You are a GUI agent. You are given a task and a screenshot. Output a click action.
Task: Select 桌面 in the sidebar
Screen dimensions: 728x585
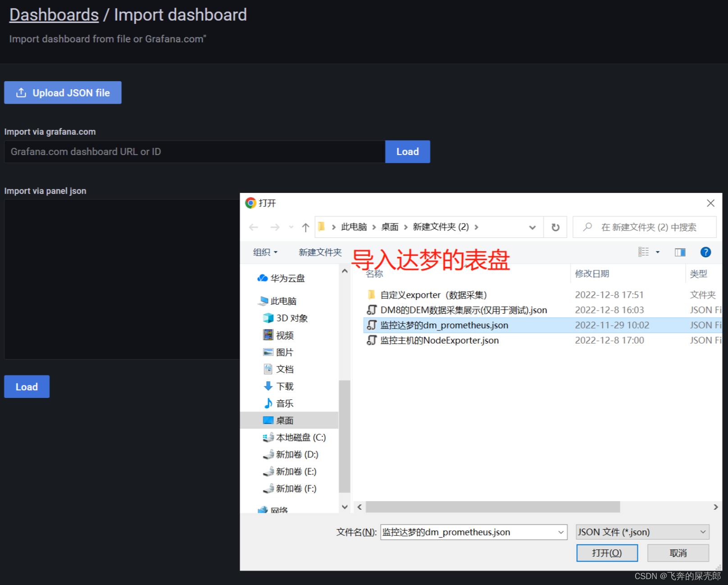click(289, 420)
